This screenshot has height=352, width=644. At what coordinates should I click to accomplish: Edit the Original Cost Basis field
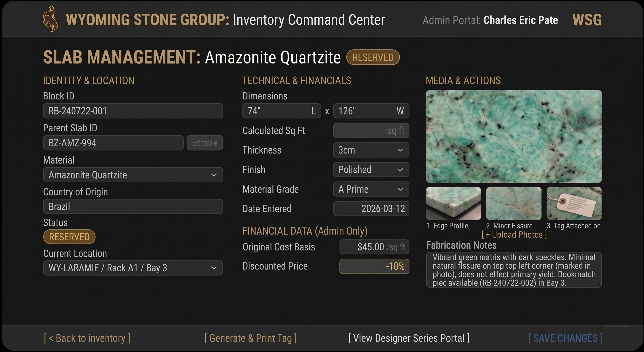[x=374, y=247]
